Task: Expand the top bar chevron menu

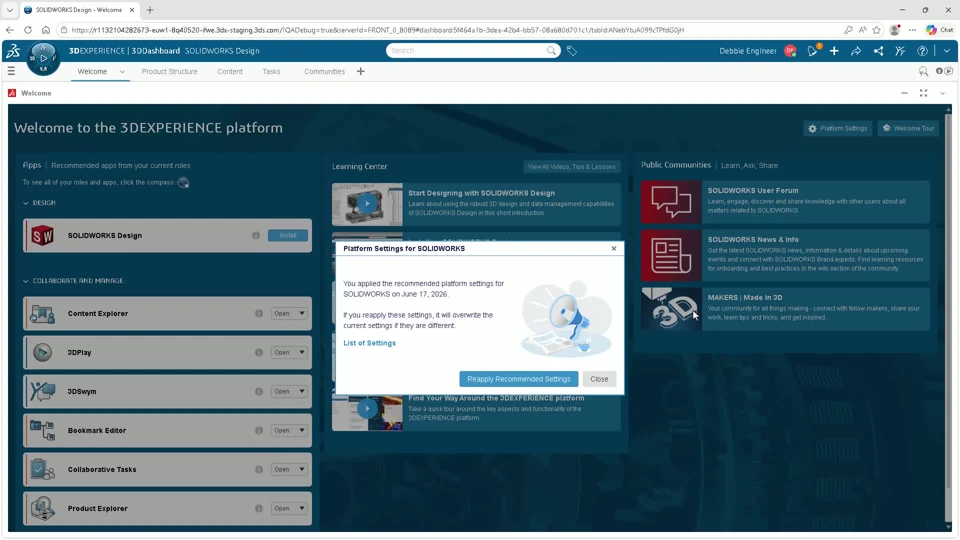Action: click(947, 51)
